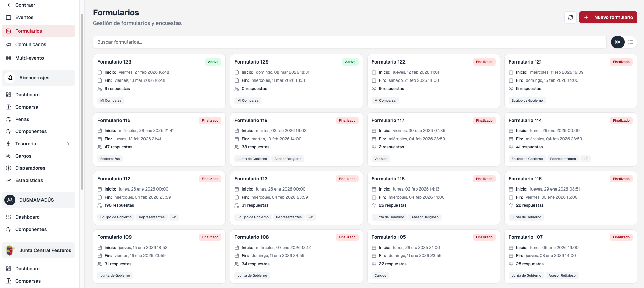This screenshot has width=644, height=288.
Task: Open Comunicados in the sidebar
Action: point(38,44)
